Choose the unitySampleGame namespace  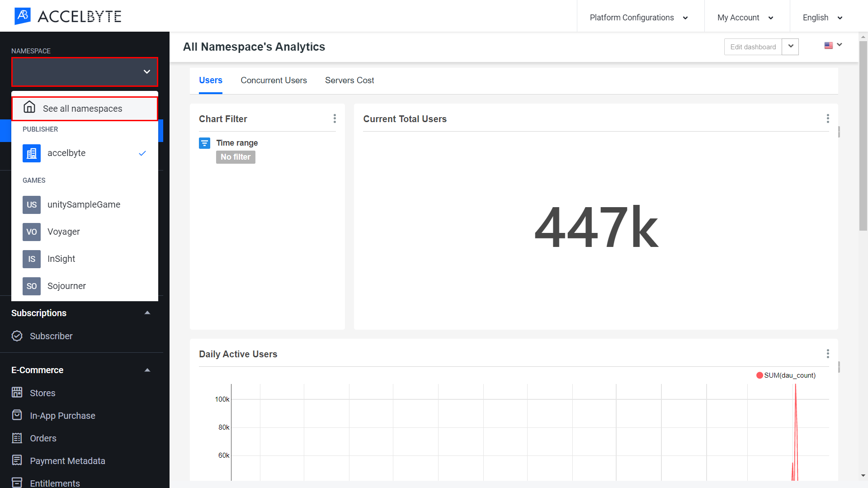(85, 205)
